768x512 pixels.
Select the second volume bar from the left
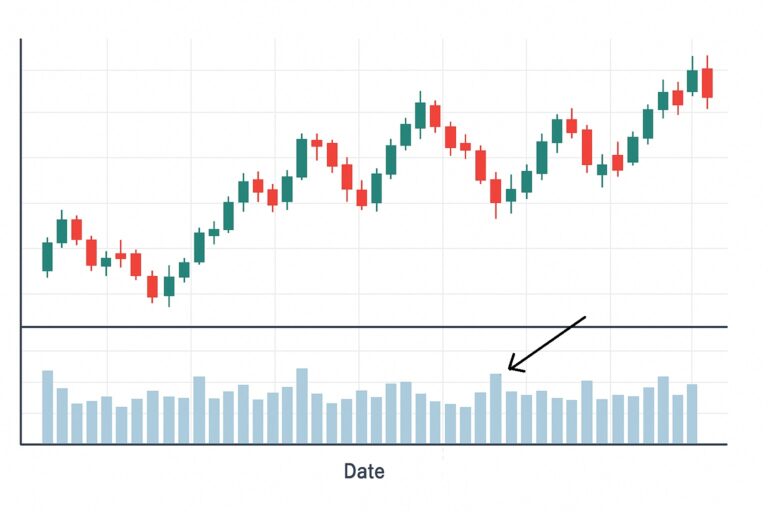(62, 415)
